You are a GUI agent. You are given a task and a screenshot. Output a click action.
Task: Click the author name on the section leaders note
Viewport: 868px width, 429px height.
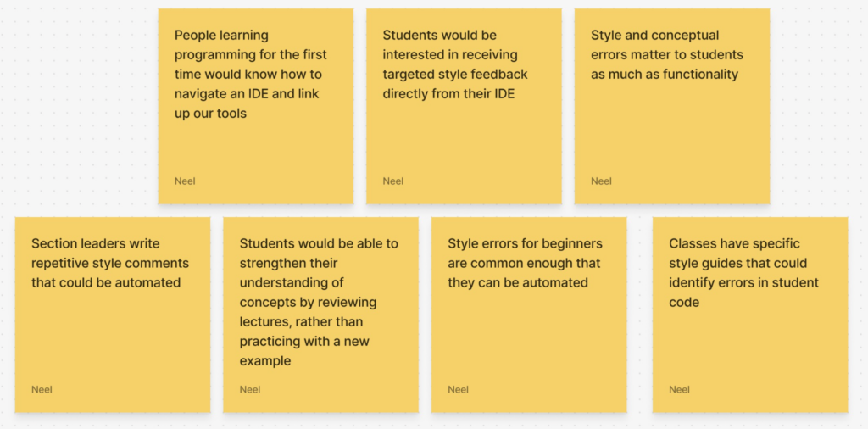[42, 389]
